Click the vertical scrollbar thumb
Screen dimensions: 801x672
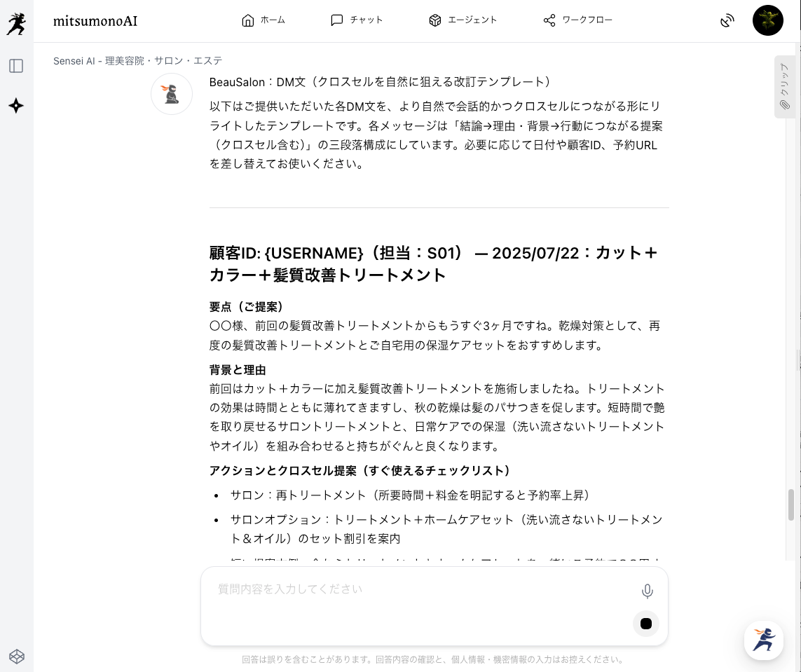click(x=791, y=505)
